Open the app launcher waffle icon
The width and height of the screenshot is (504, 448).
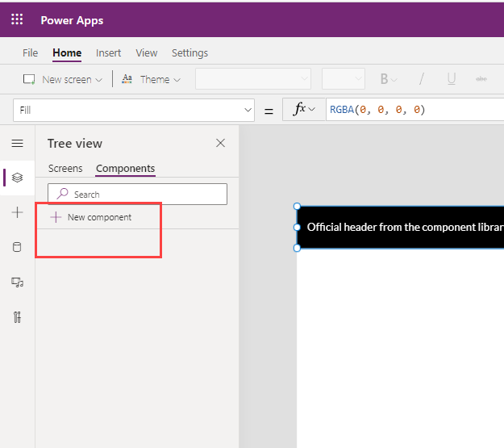pyautogui.click(x=17, y=19)
